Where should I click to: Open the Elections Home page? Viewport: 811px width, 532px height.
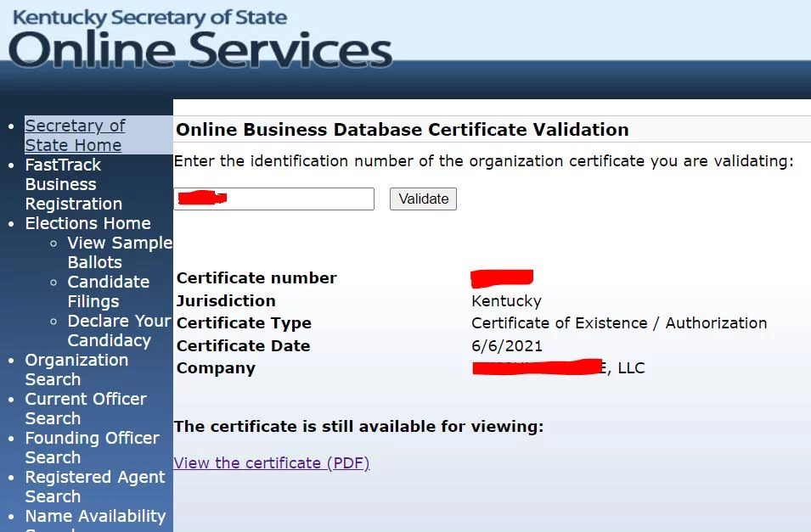tap(87, 223)
